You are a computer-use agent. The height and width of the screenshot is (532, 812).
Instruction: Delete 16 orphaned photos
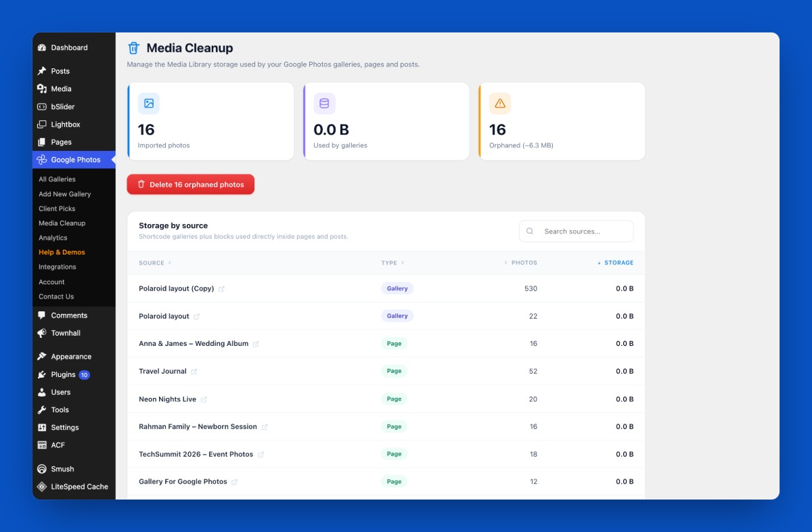pyautogui.click(x=191, y=185)
